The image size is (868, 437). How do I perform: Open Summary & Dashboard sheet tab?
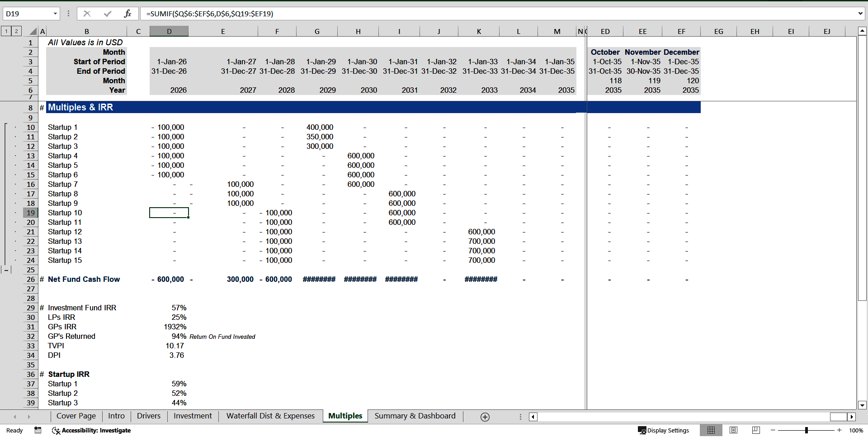pos(415,416)
